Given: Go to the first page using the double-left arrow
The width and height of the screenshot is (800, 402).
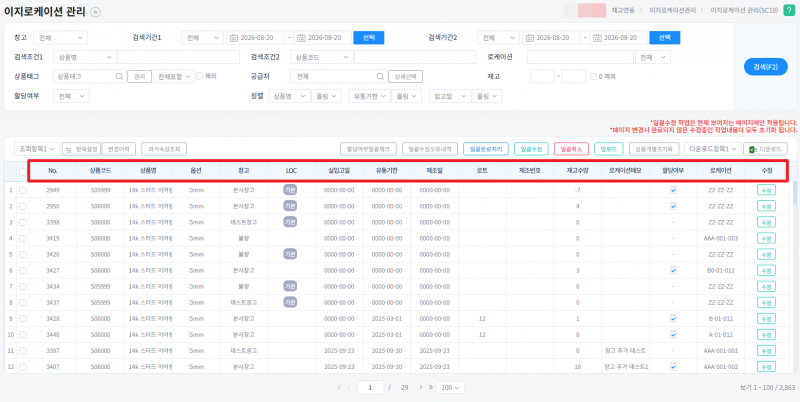Looking at the screenshot, I should click(340, 387).
